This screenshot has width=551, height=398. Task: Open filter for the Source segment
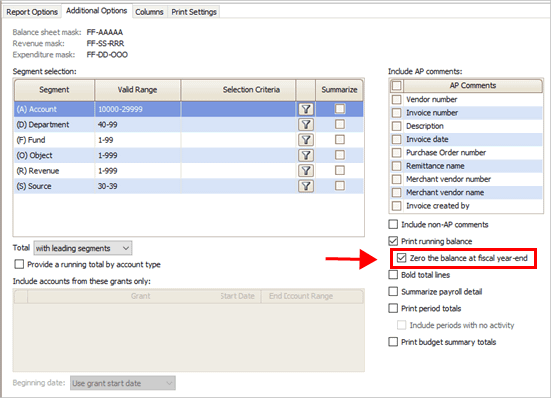click(x=306, y=186)
